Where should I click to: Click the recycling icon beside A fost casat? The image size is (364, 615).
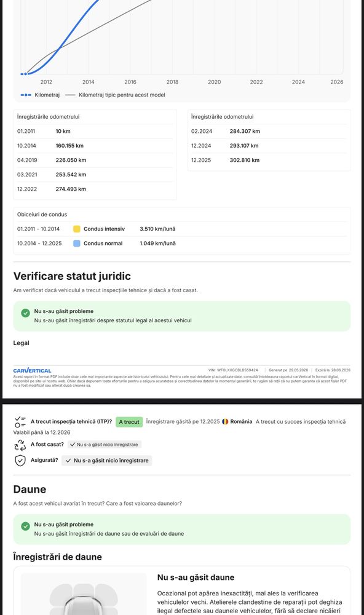[x=20, y=445]
